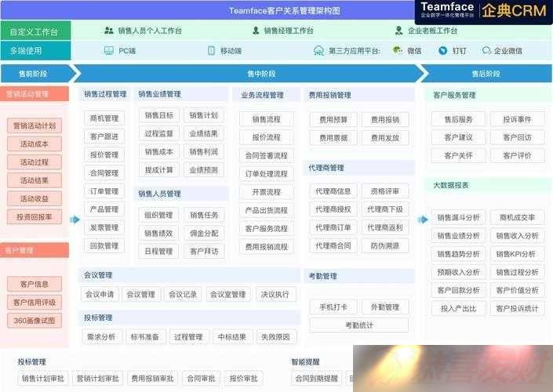Open the 中标结果 box
The image size is (553, 392).
pyautogui.click(x=232, y=337)
